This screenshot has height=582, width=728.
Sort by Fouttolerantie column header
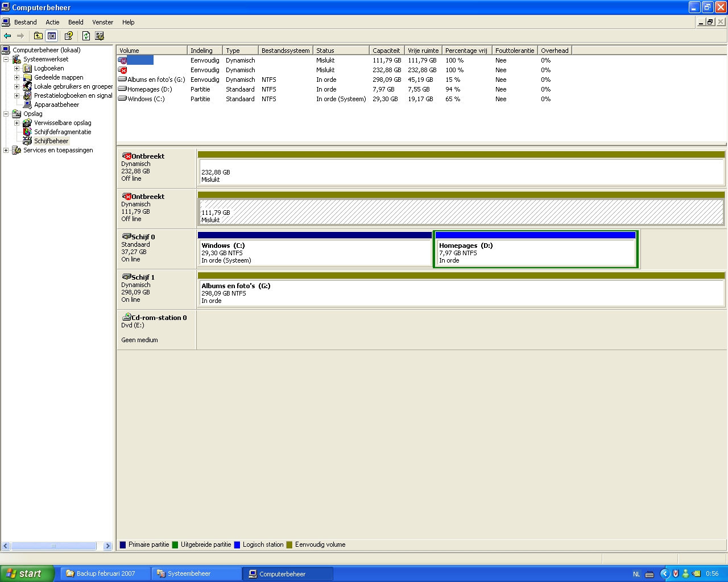point(515,51)
